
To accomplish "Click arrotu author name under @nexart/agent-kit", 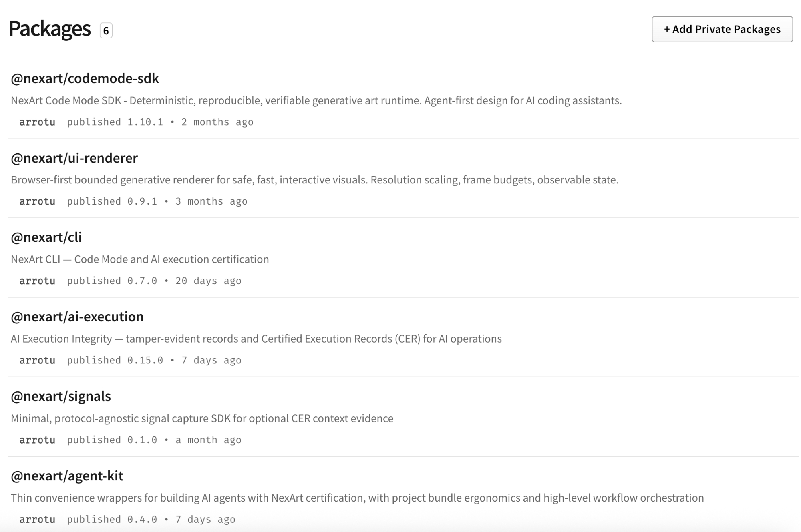I will tap(37, 520).
